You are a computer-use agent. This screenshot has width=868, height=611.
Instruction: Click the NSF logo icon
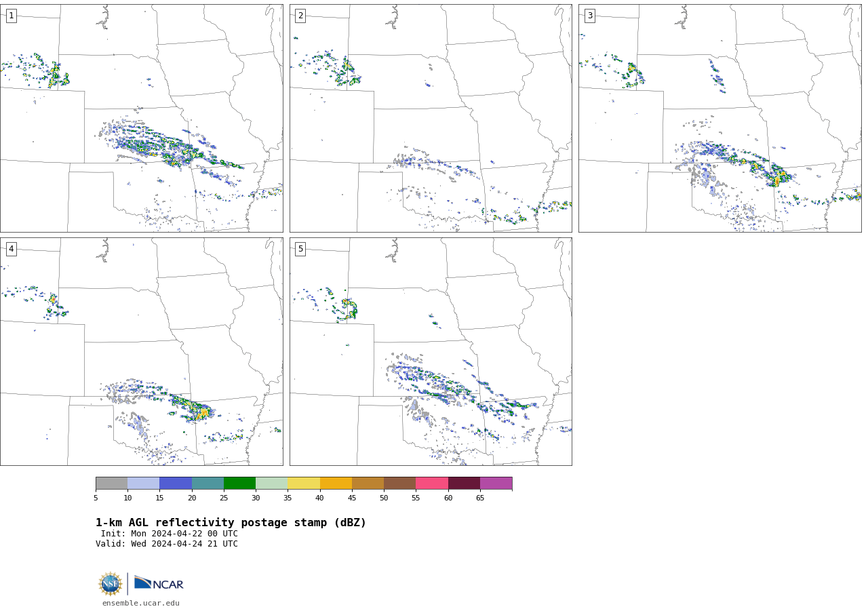point(111,584)
